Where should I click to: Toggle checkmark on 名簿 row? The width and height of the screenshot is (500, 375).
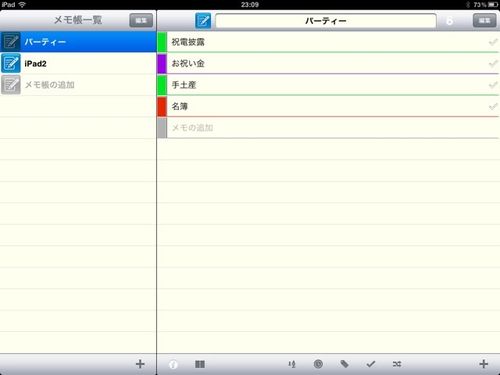[x=493, y=106]
